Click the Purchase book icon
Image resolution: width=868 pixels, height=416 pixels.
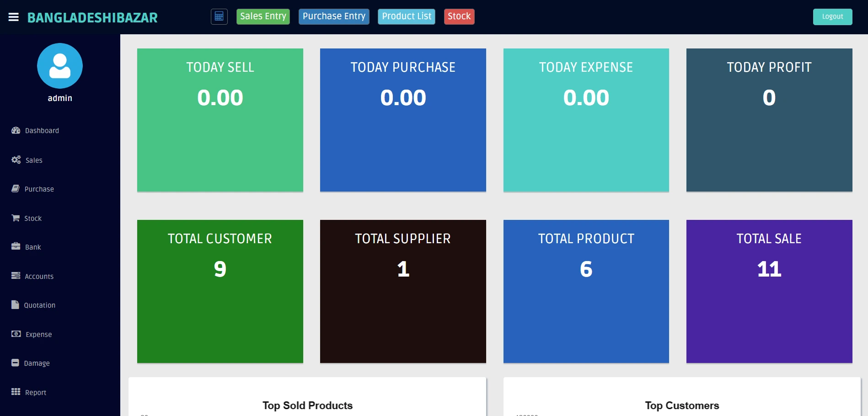[16, 189]
